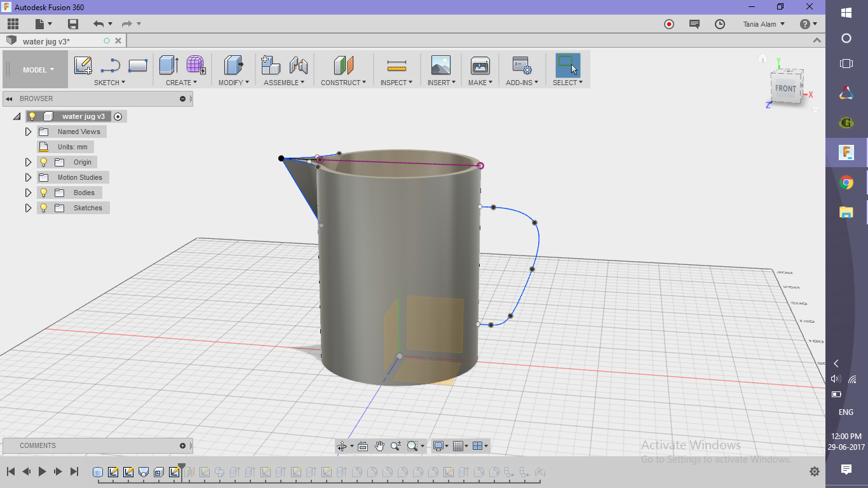Image resolution: width=868 pixels, height=488 pixels.
Task: Select the Press Pull modify tool
Action: tap(234, 65)
